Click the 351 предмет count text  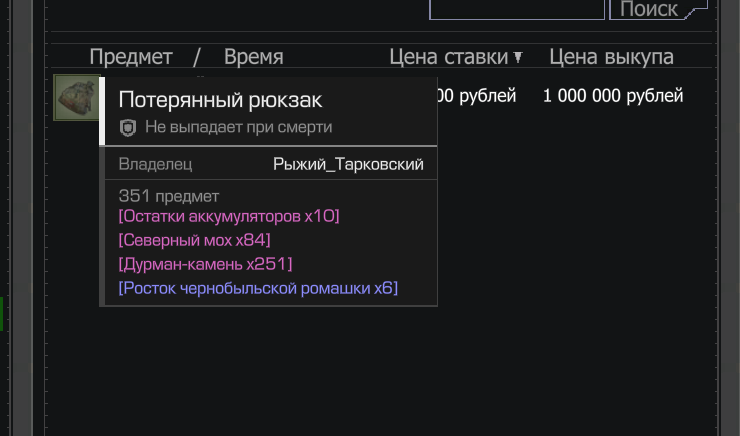tap(168, 196)
